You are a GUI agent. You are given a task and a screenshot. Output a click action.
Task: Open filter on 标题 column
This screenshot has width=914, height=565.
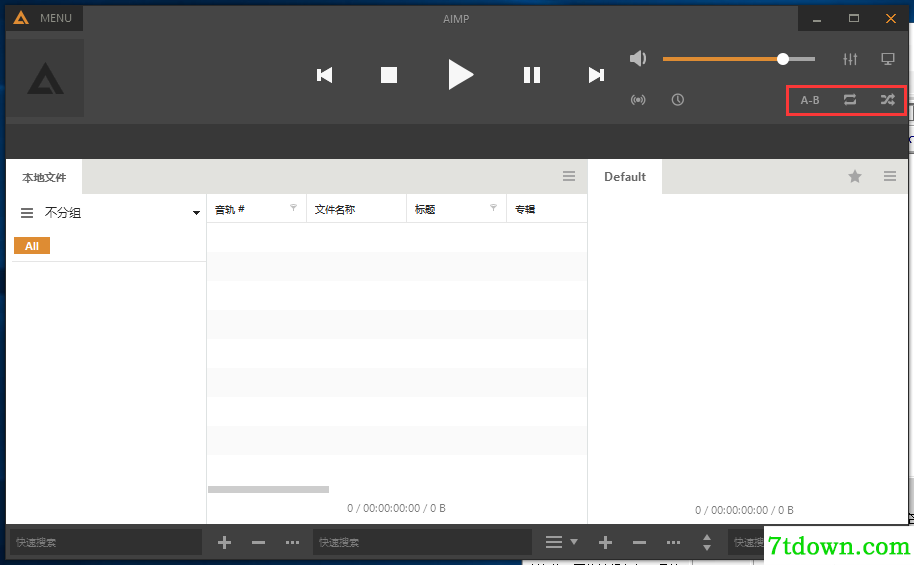click(x=493, y=208)
